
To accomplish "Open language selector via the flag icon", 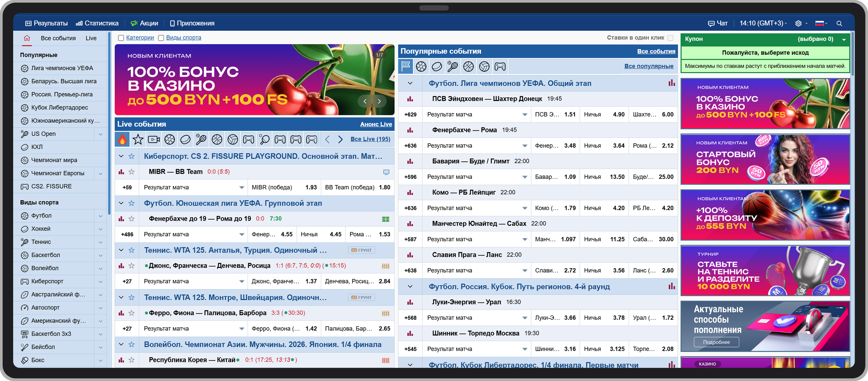I will 820,23.
